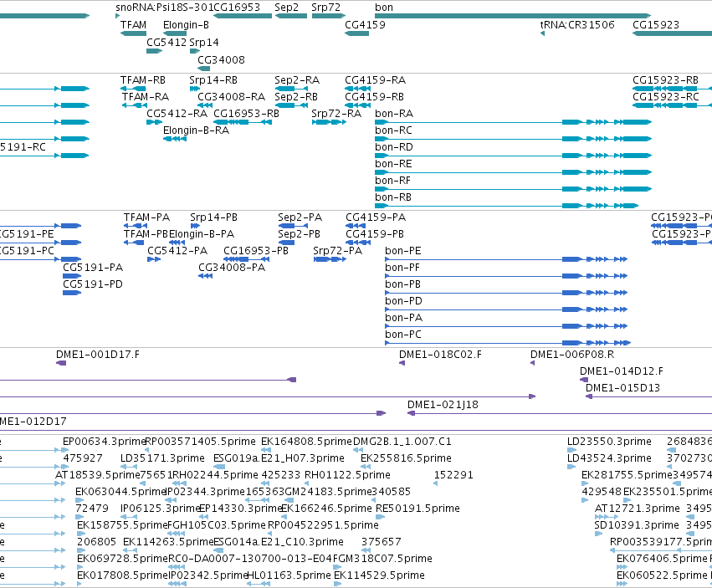Click the Srp72-RA transcript label
Viewport: 712px width, 588px height.
336,114
